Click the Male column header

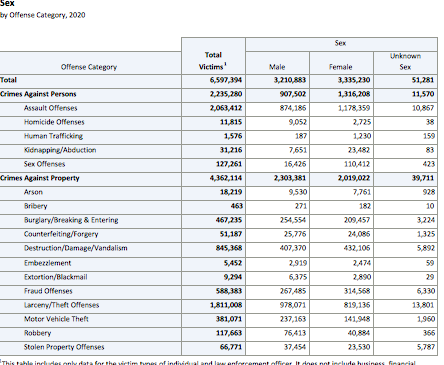277,67
